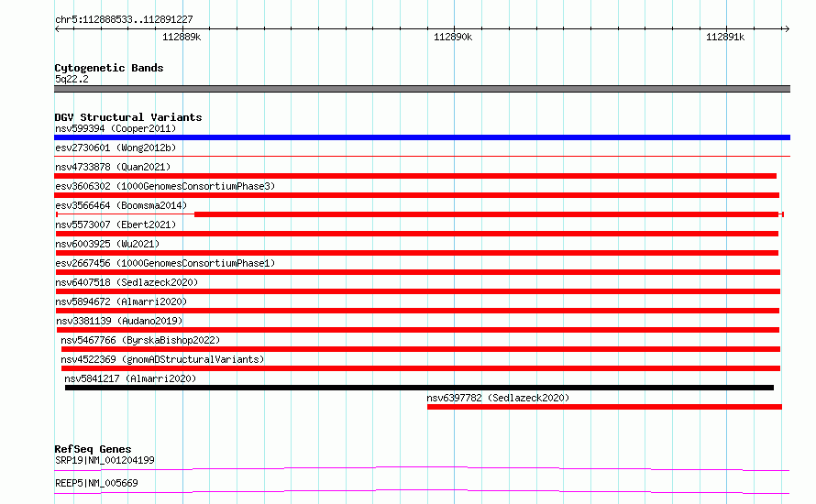Click the red bar for nsv6003925

pyautogui.click(x=417, y=253)
